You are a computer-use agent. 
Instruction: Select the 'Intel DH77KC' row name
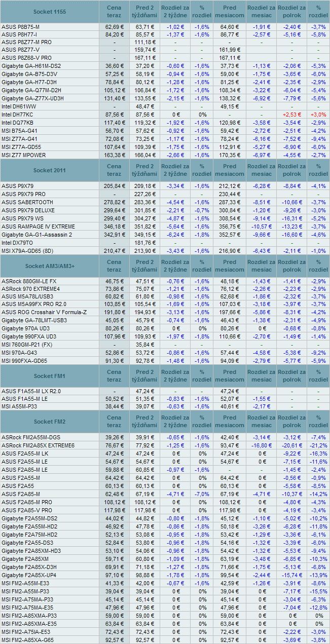[x=18, y=115]
